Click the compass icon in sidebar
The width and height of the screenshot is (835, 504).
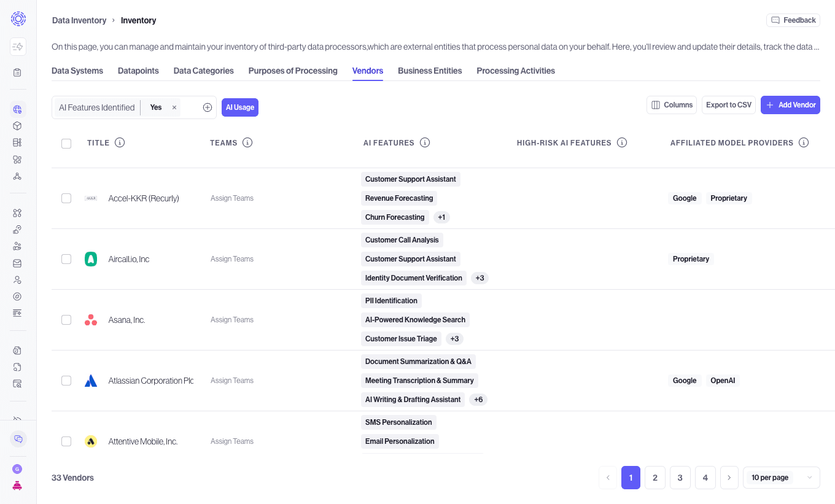pyautogui.click(x=17, y=297)
